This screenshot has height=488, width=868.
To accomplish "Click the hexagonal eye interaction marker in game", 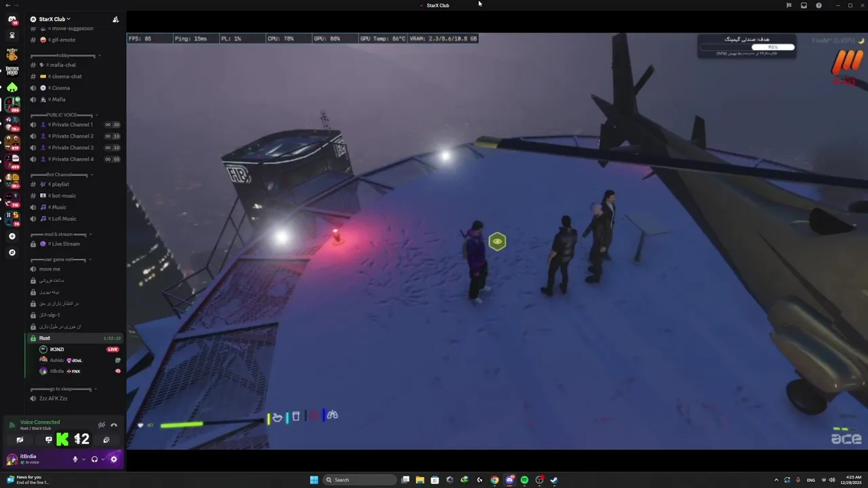I will tap(497, 241).
